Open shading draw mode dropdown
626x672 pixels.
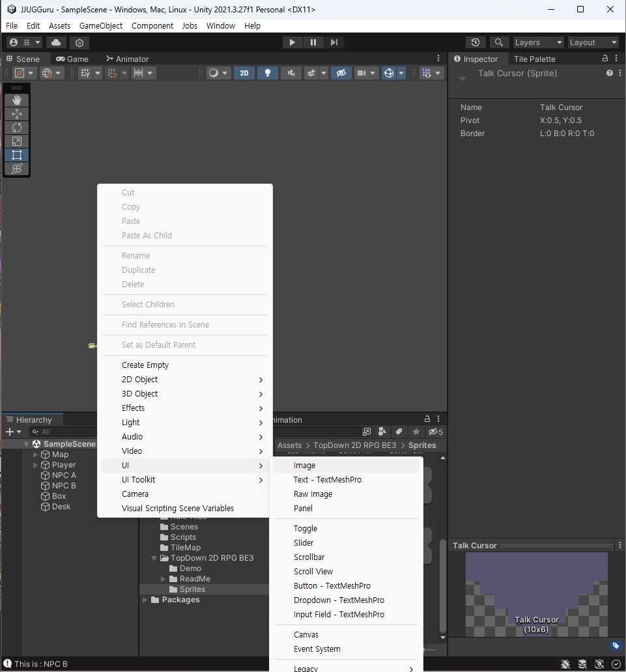pyautogui.click(x=218, y=73)
